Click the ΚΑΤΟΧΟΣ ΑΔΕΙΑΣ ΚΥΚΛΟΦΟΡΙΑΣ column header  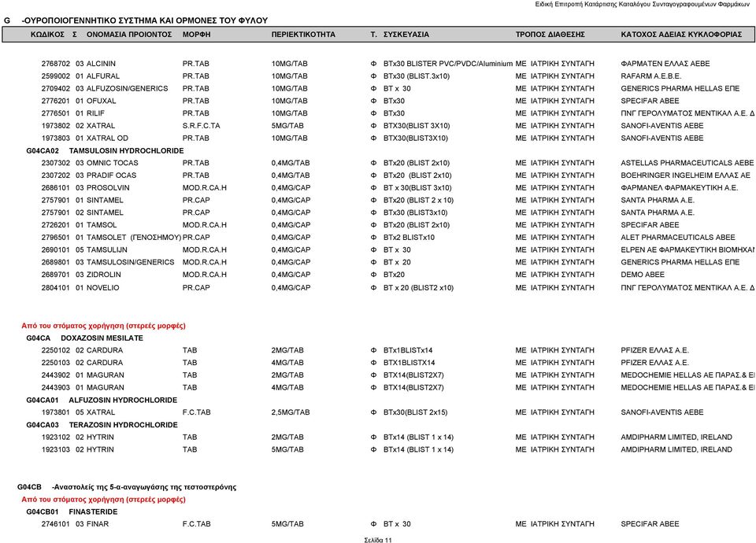pyautogui.click(x=681, y=35)
